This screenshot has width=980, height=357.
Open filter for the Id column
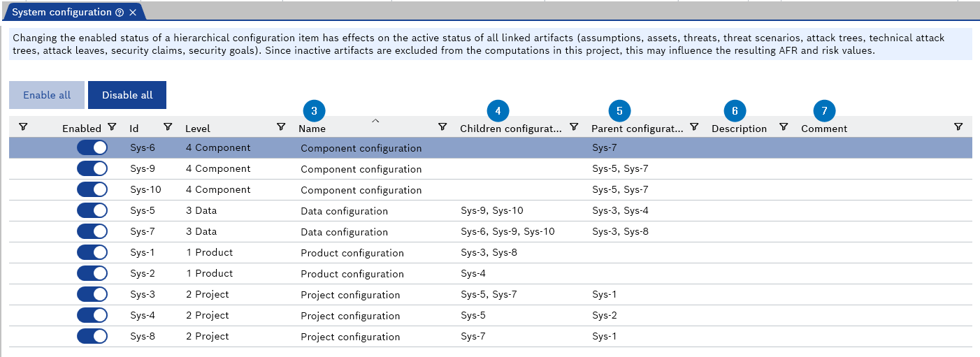(x=168, y=127)
